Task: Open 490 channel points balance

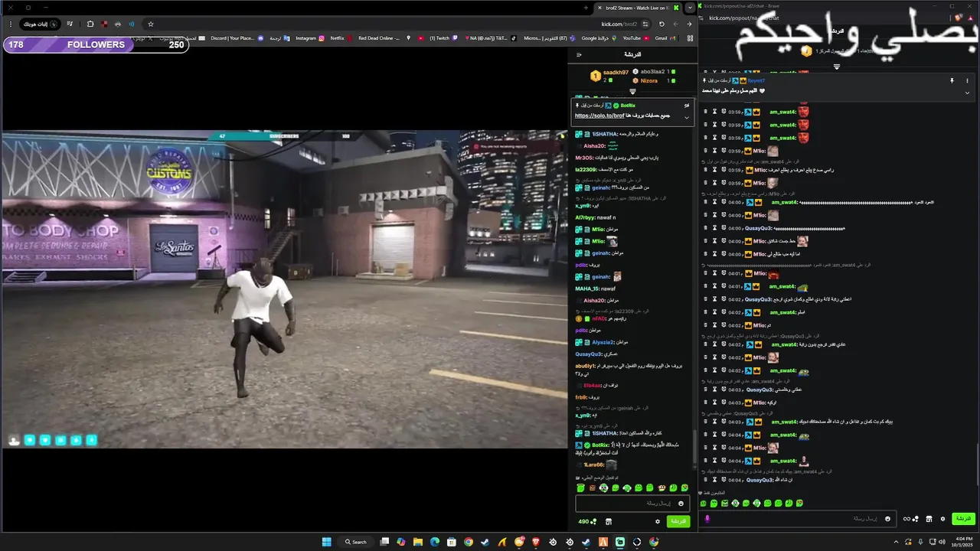Action: (x=587, y=521)
